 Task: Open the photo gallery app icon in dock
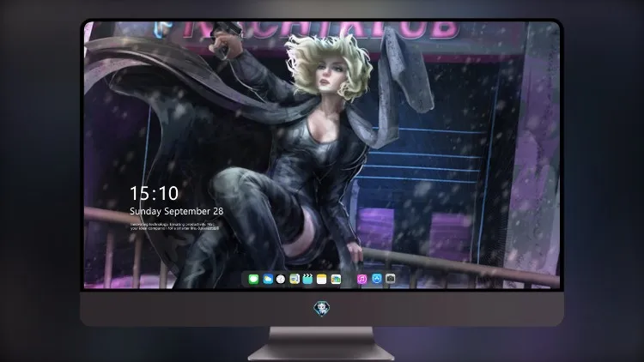[x=336, y=280]
